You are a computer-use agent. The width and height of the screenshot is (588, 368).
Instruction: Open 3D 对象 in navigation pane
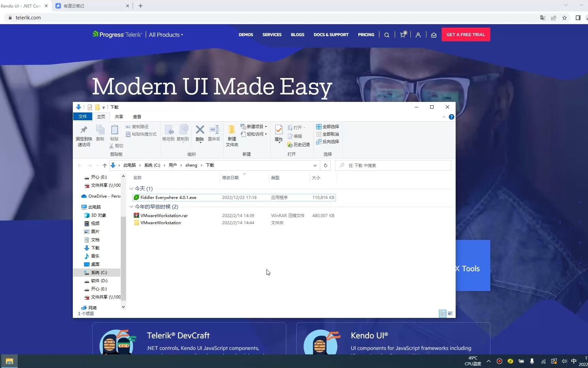point(95,215)
